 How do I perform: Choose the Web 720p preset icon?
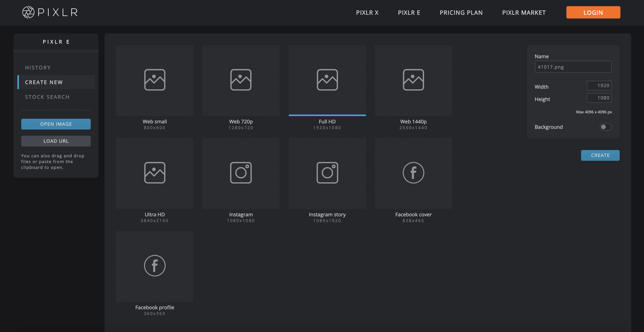tap(241, 80)
